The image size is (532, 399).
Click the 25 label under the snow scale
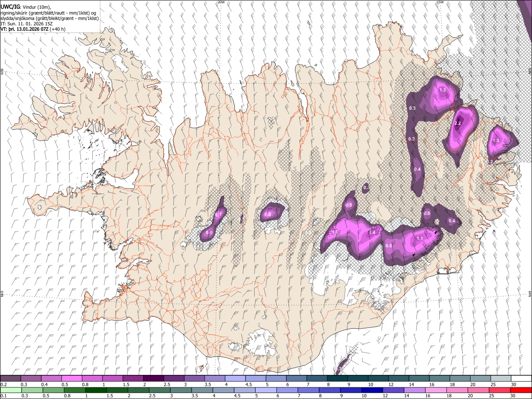pyautogui.click(x=493, y=384)
